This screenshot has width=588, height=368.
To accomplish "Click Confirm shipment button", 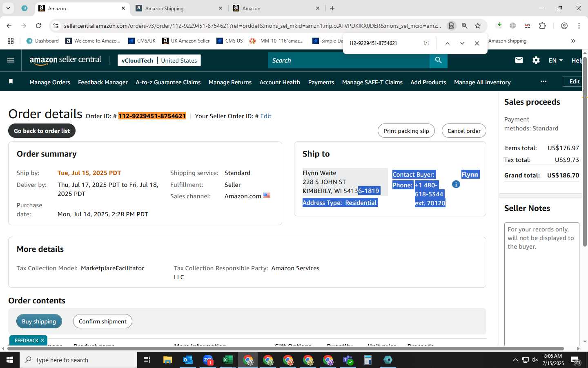I will point(102,321).
